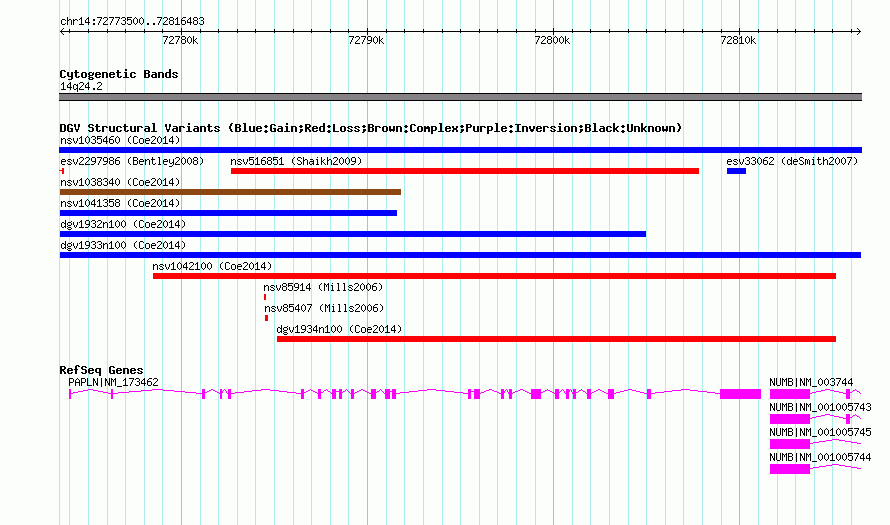Open nsv1038340 (Coe2014) variant label
Screen dimensions: 890x525
pos(120,182)
